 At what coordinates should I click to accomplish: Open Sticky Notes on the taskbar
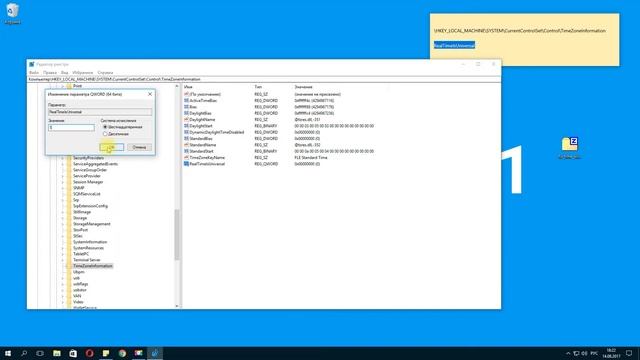point(106,353)
